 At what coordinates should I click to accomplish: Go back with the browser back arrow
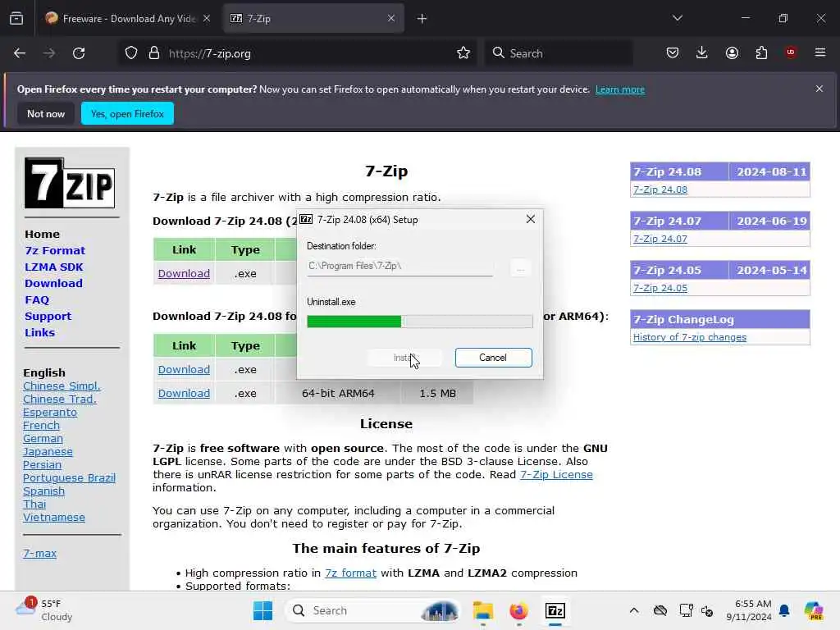click(20, 53)
